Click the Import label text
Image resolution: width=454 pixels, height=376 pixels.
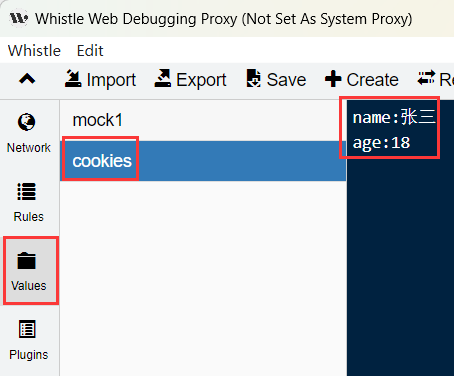click(x=111, y=80)
